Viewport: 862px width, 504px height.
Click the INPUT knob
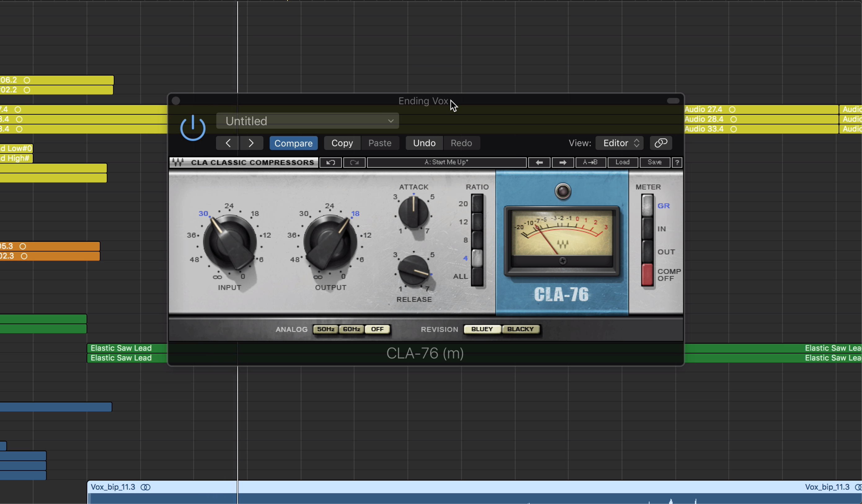coord(229,242)
